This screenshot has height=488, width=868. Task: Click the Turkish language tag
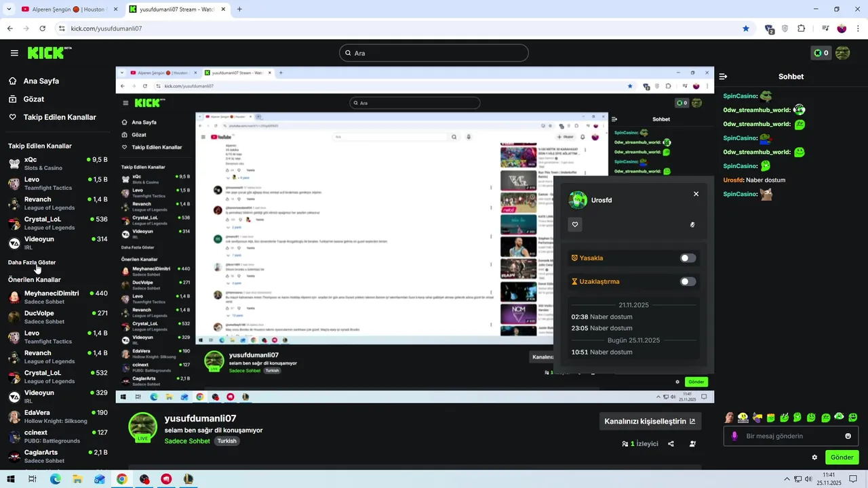point(226,441)
